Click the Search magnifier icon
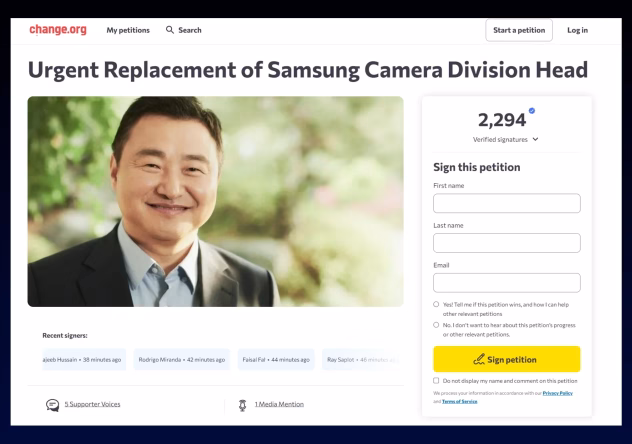 [x=170, y=30]
